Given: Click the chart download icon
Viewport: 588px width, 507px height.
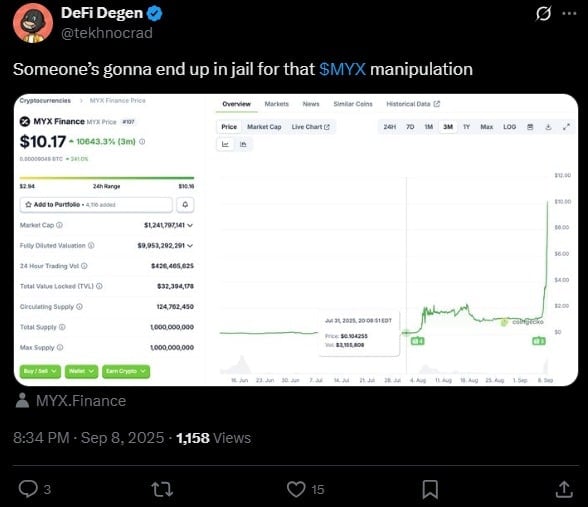Looking at the screenshot, I should [x=548, y=127].
